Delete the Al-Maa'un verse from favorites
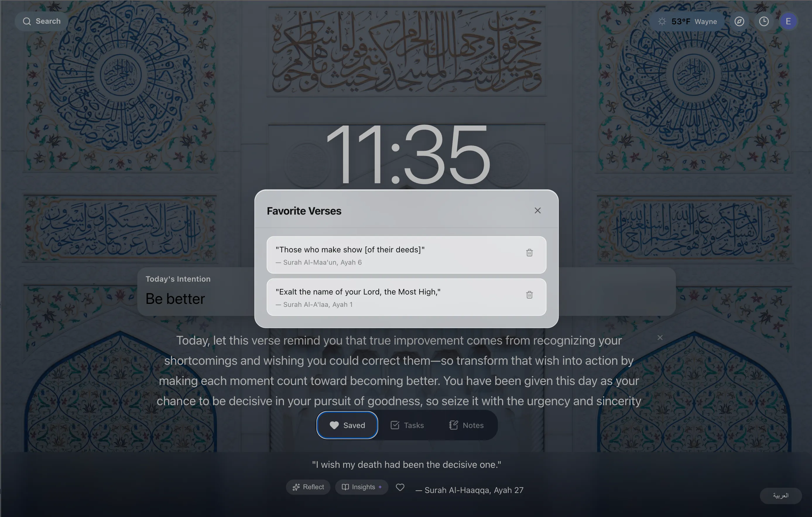Viewport: 812px width, 517px height. point(529,253)
